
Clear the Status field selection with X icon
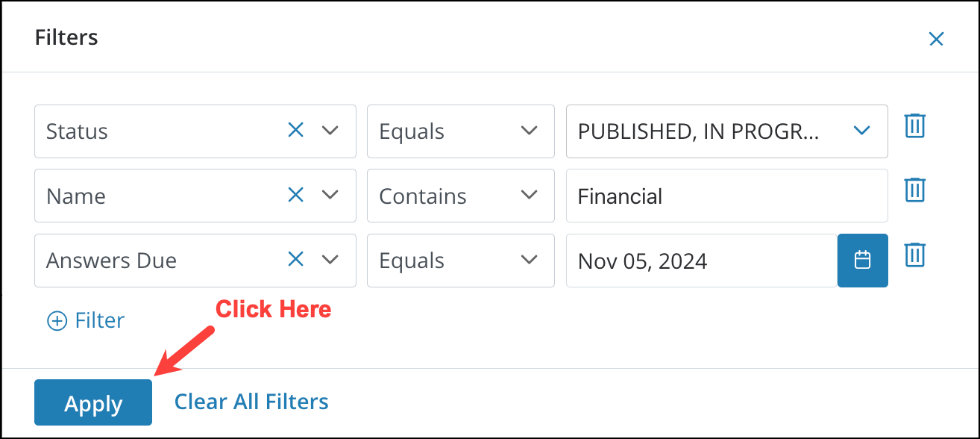[295, 130]
